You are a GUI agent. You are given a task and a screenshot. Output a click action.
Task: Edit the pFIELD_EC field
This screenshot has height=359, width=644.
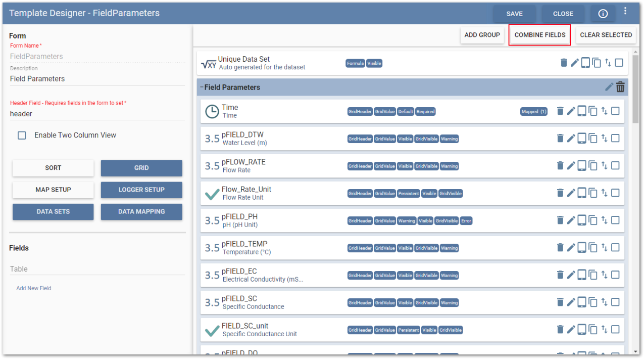(571, 275)
